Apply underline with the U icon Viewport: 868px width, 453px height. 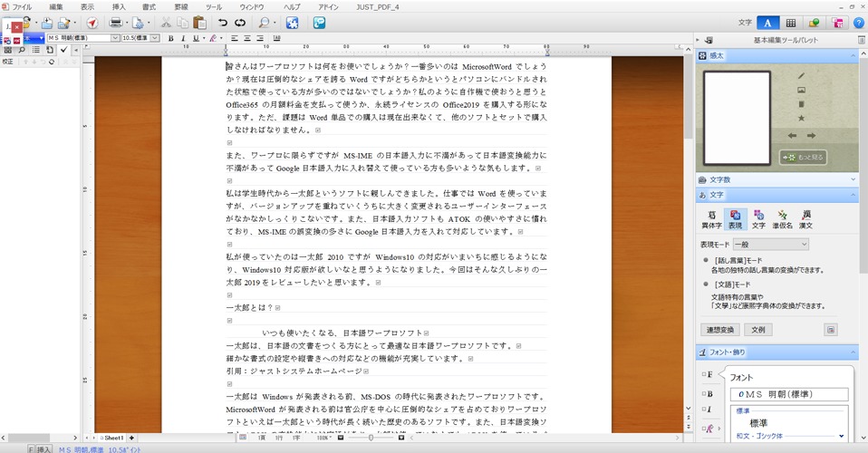[196, 38]
